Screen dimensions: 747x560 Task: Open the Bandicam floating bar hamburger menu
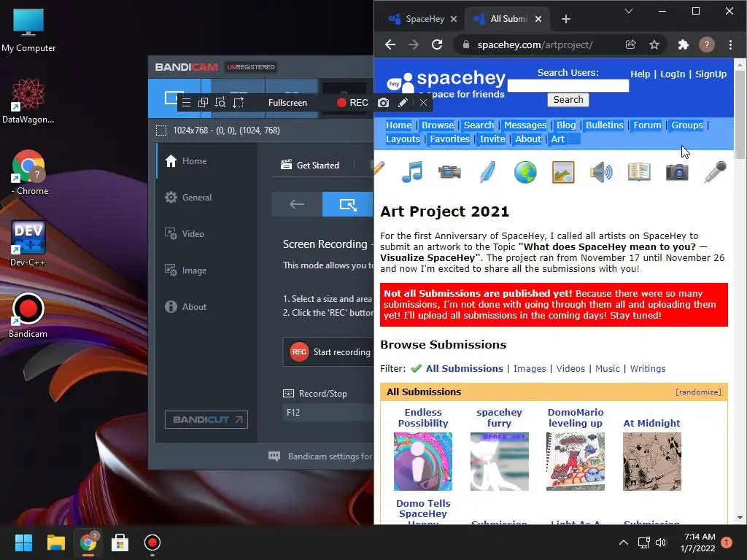pos(186,102)
